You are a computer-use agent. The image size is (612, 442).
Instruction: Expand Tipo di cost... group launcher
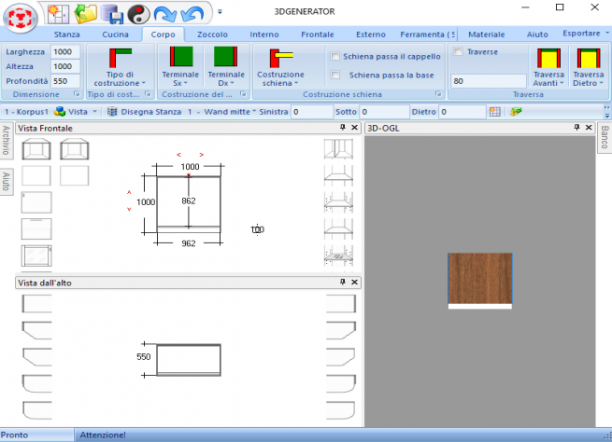148,94
